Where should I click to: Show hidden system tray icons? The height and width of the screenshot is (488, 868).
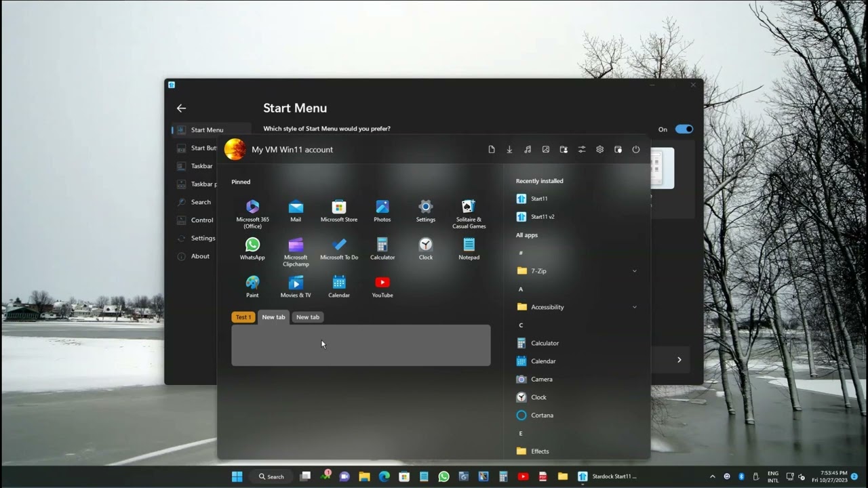click(712, 476)
